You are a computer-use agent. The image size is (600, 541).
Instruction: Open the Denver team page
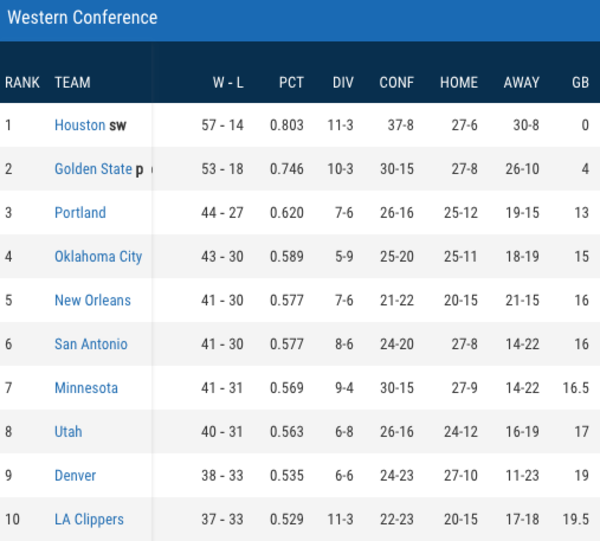[75, 476]
